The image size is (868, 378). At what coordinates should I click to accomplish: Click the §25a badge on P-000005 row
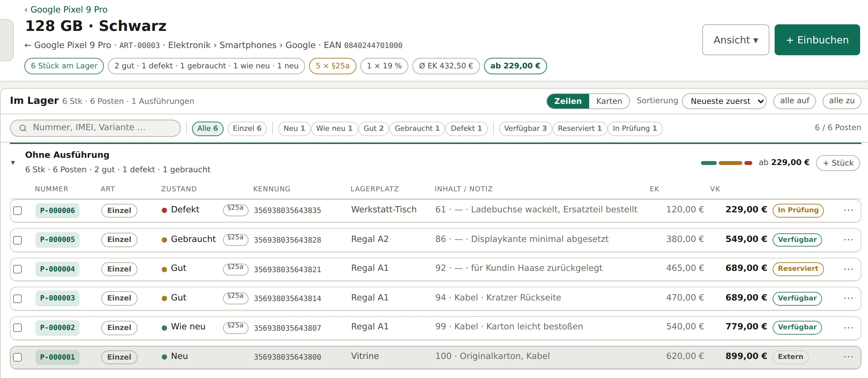tap(235, 239)
